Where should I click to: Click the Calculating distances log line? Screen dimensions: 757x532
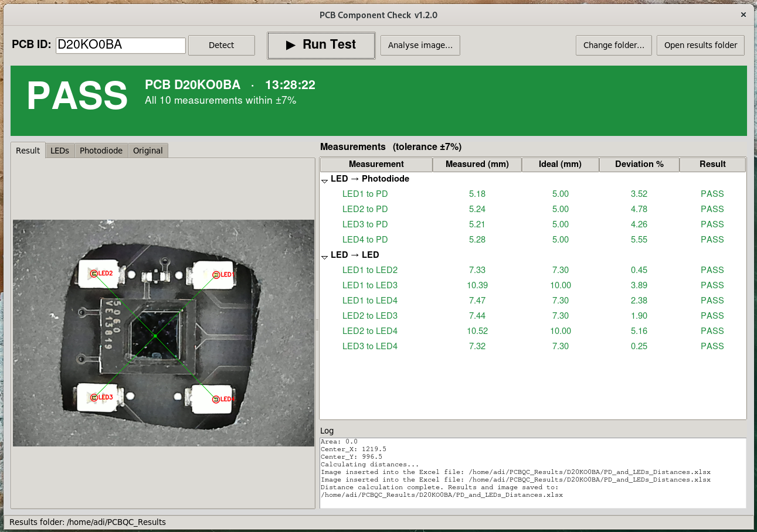pyautogui.click(x=369, y=465)
